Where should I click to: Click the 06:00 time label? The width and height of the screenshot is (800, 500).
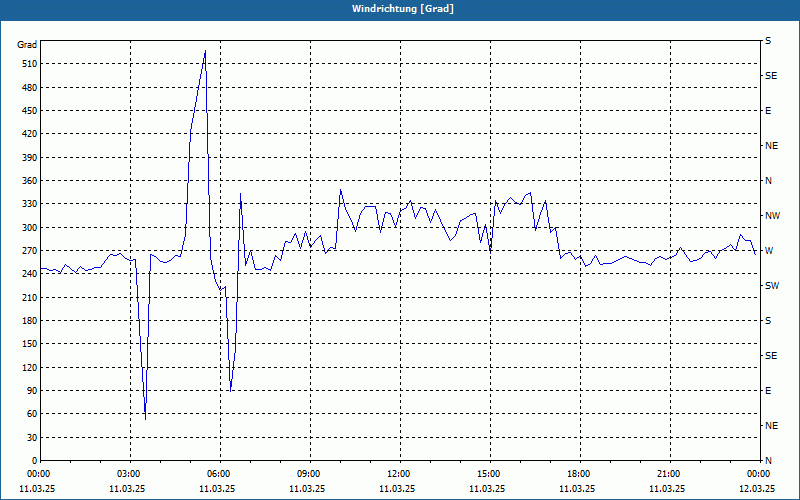(220, 474)
